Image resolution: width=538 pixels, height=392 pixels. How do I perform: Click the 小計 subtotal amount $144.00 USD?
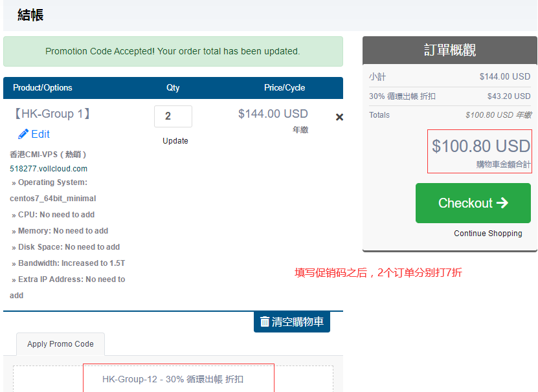click(x=505, y=77)
